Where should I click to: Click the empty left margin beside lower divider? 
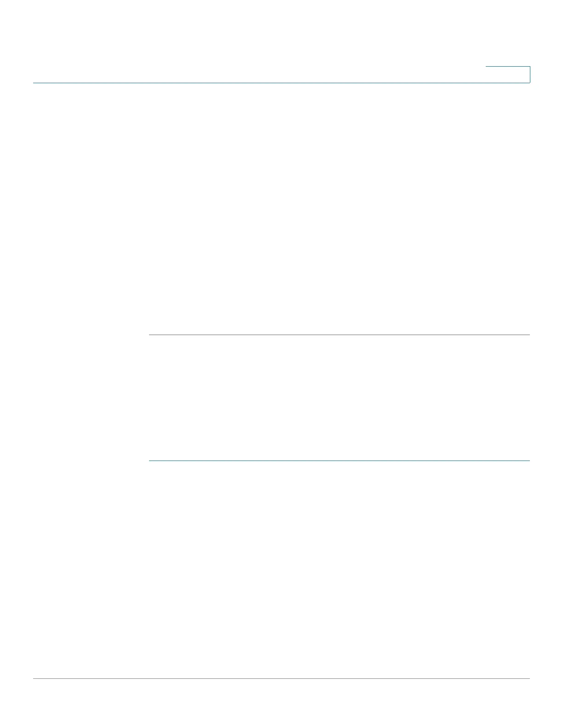tap(91, 461)
